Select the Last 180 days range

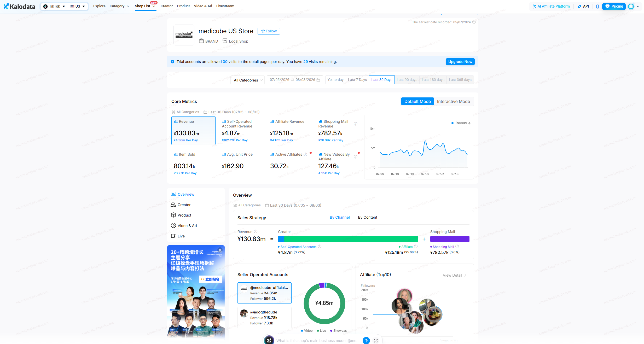pyautogui.click(x=433, y=80)
